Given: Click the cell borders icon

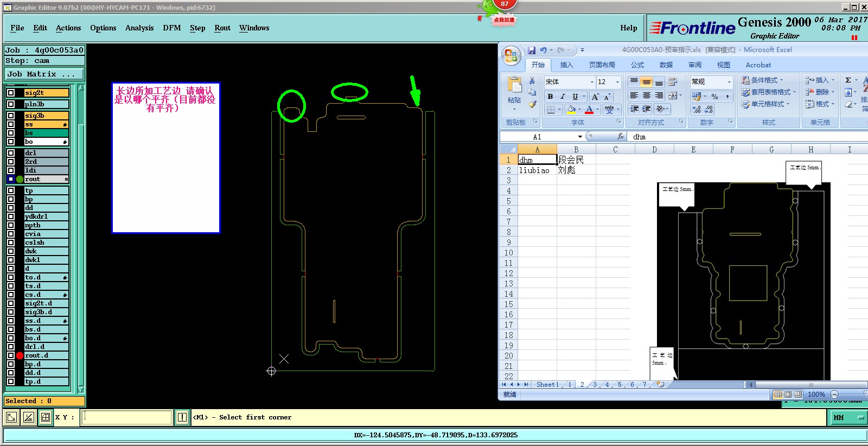Looking at the screenshot, I should tap(551, 110).
